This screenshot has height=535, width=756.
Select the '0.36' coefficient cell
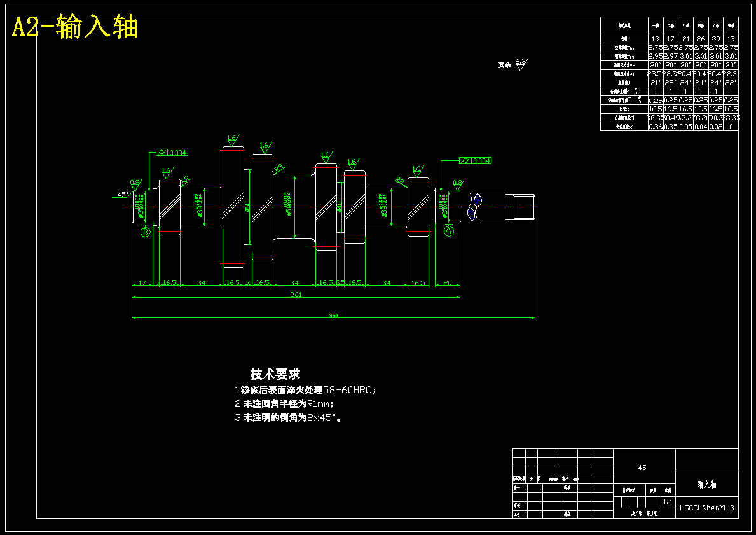click(656, 127)
